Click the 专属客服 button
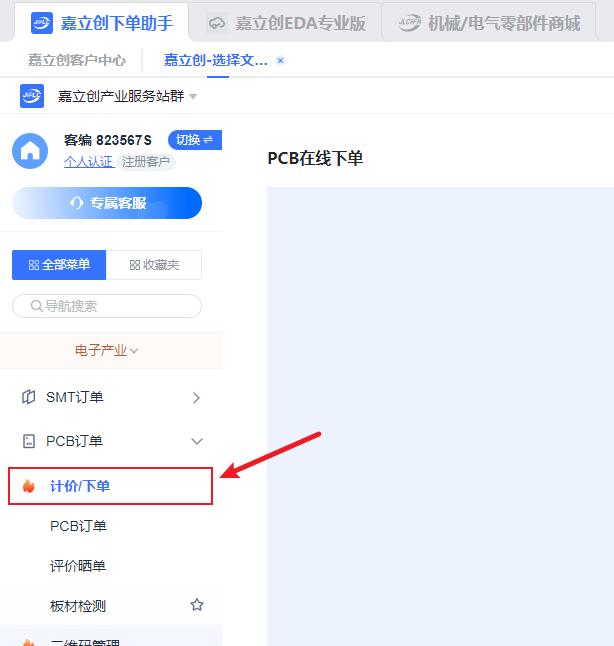Viewport: 614px width, 646px height. (107, 203)
